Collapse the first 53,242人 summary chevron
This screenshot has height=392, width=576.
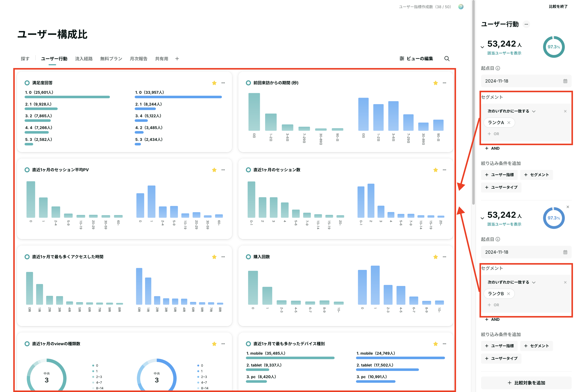pyautogui.click(x=482, y=47)
